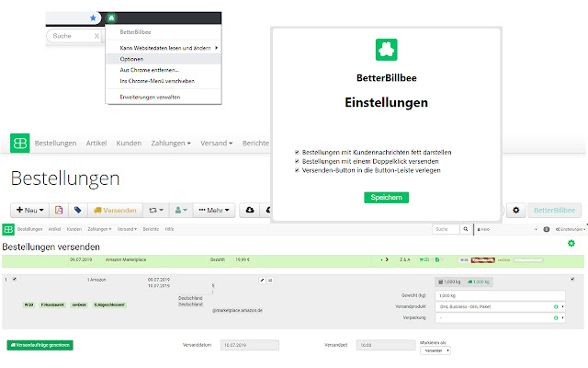Uncheck the order 1 Amazon row checkbox
Image resolution: width=588 pixels, height=368 pixels.
coord(15,279)
